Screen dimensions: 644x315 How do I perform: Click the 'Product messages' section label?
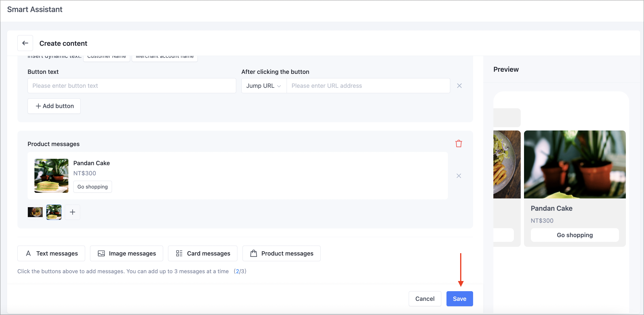pos(54,144)
